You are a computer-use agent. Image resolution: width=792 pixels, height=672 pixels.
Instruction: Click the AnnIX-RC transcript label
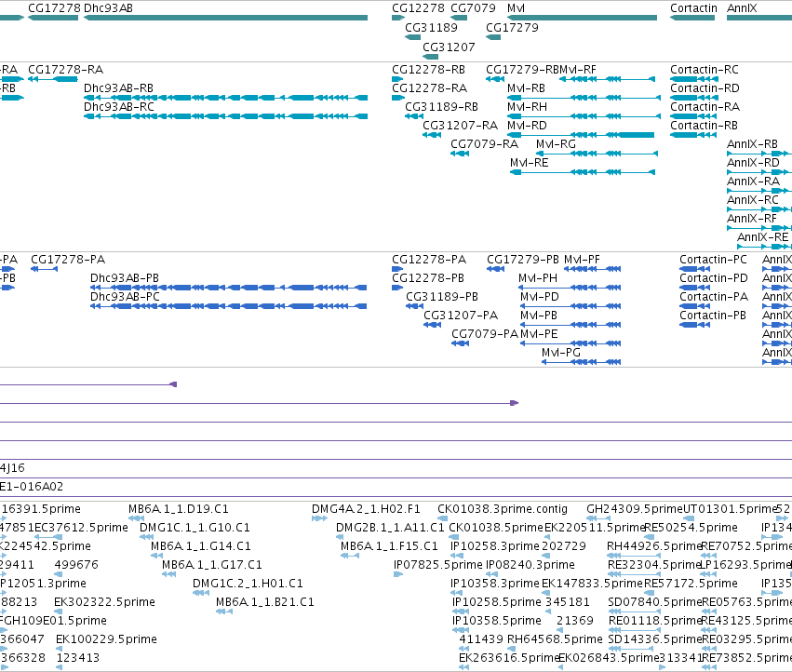coord(753,201)
